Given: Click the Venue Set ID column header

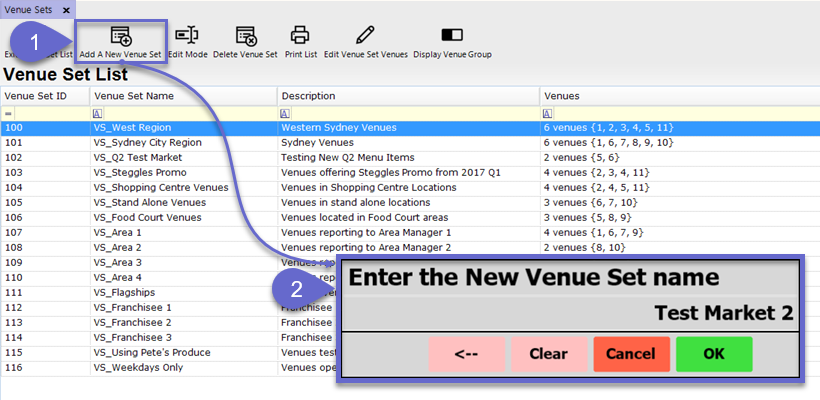Looking at the screenshot, I should point(45,96).
